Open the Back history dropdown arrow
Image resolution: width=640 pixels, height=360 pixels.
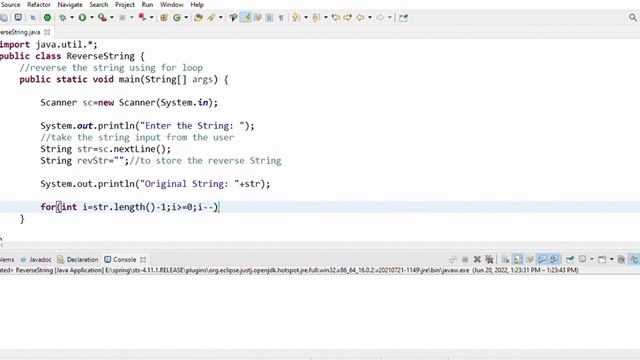tap(370, 18)
